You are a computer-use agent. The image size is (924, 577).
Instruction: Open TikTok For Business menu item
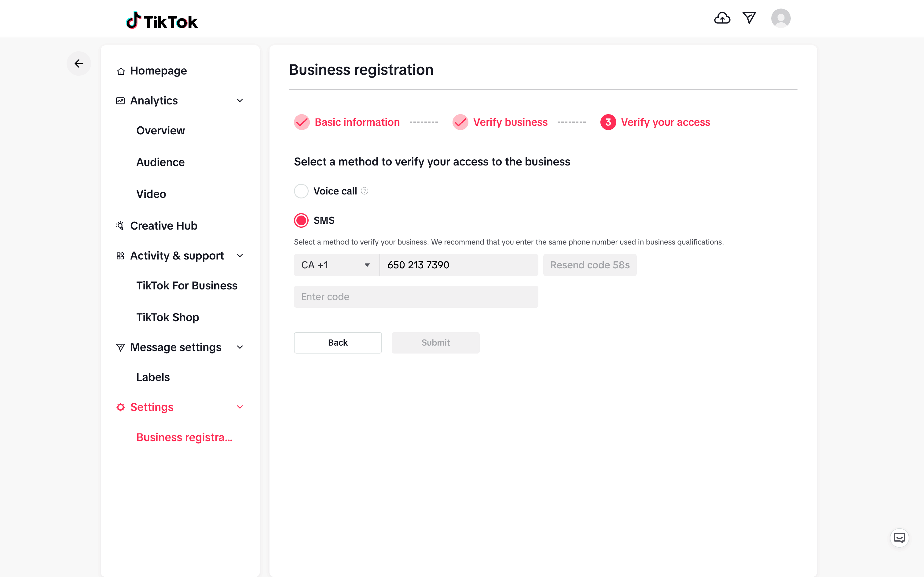[187, 285]
